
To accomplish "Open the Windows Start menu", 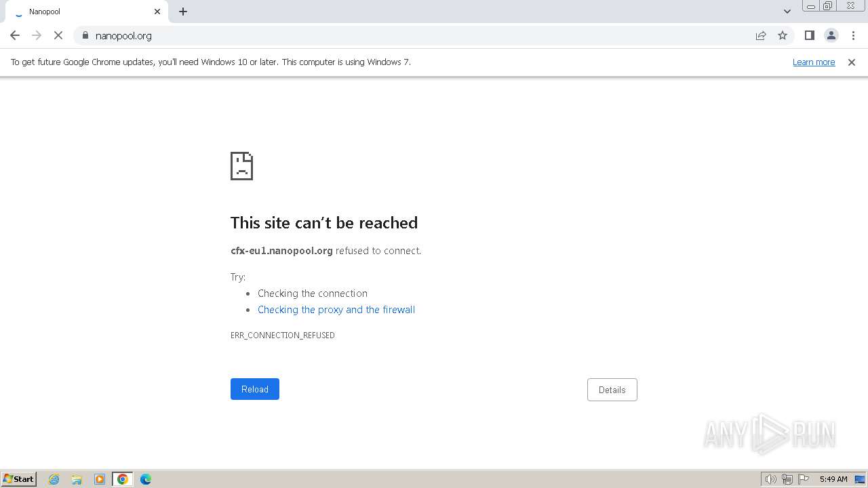I will (x=19, y=479).
